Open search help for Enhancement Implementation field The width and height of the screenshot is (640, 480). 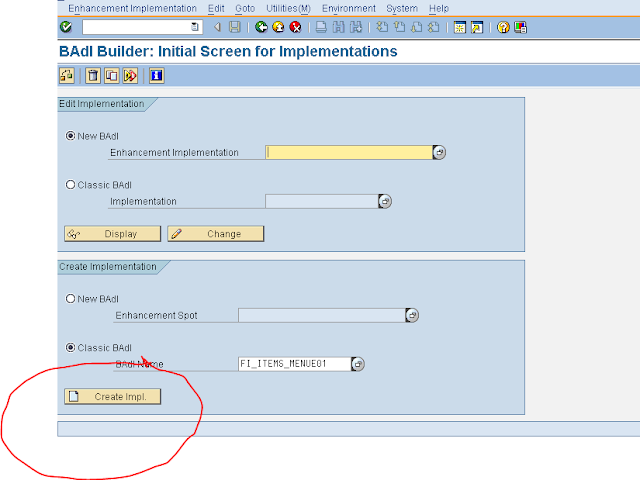(439, 152)
